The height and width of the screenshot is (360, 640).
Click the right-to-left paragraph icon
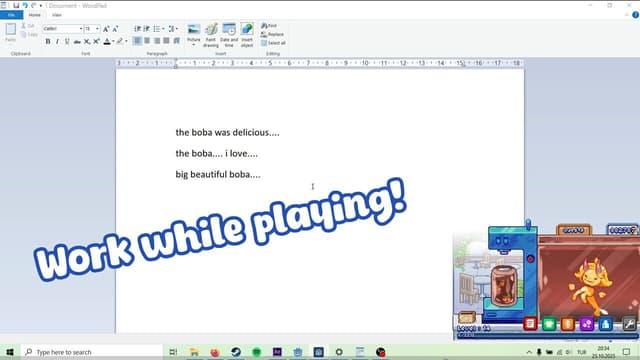[176, 41]
